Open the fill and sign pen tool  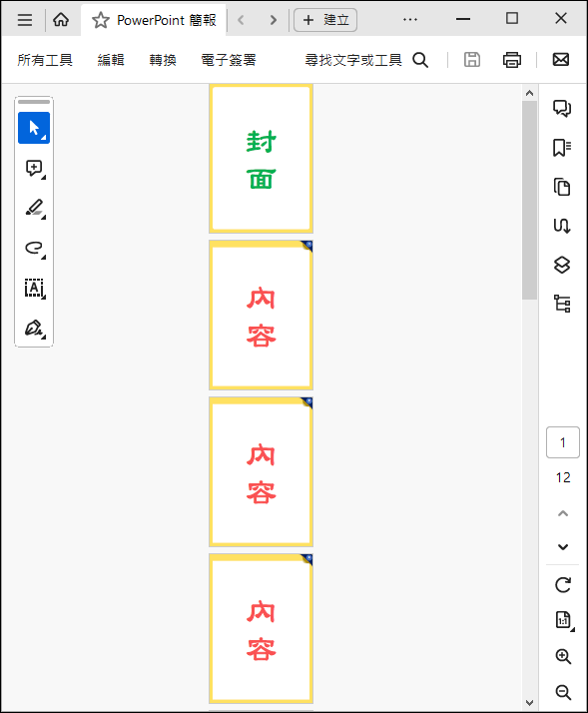(x=34, y=328)
